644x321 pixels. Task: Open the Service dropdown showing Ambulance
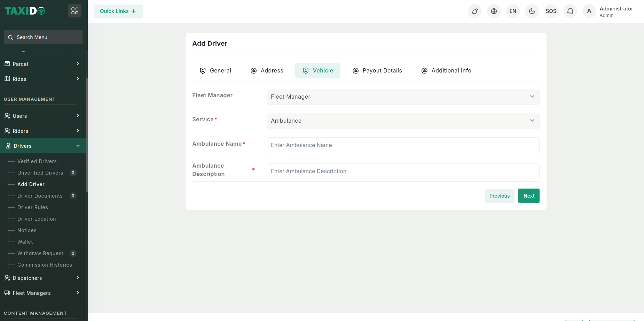[x=403, y=121]
